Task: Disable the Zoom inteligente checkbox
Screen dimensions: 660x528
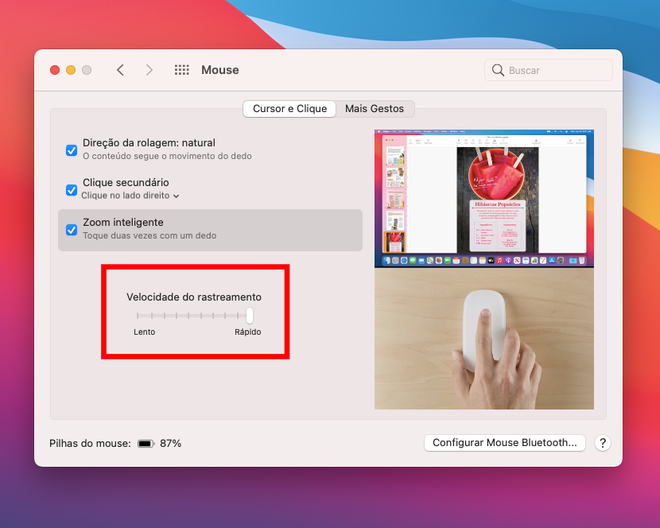Action: point(72,230)
